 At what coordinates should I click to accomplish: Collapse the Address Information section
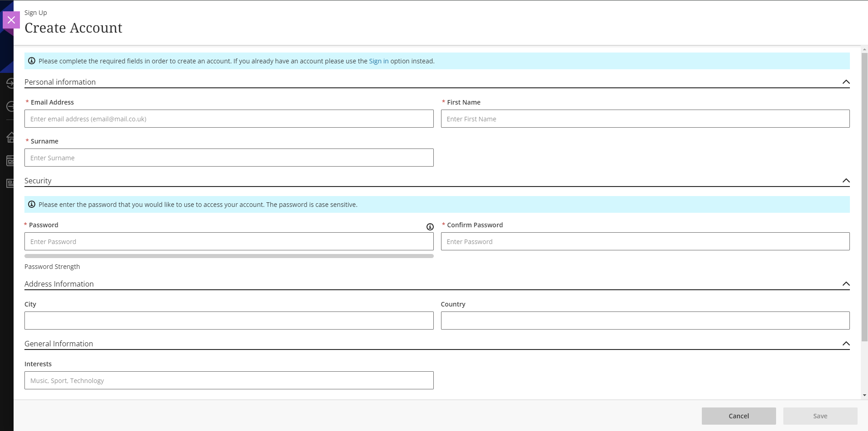[845, 284]
